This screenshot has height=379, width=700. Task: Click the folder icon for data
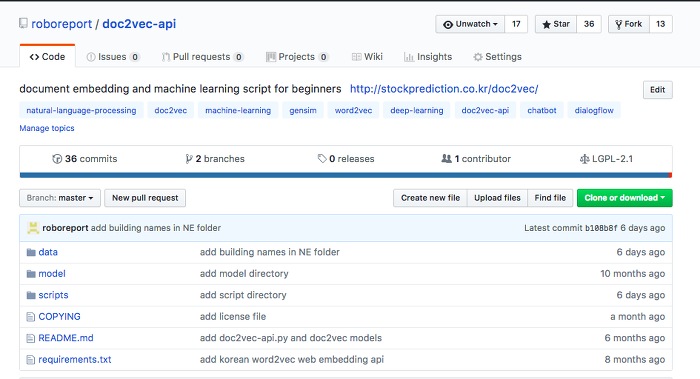pyautogui.click(x=31, y=252)
